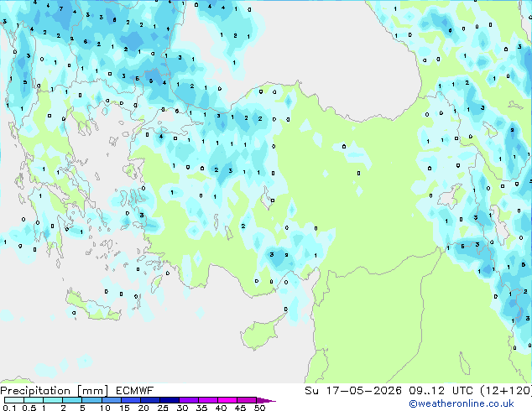Pick the legend swatch between 35 and 40
The width and height of the screenshot is (532, 411).
coord(208,400)
